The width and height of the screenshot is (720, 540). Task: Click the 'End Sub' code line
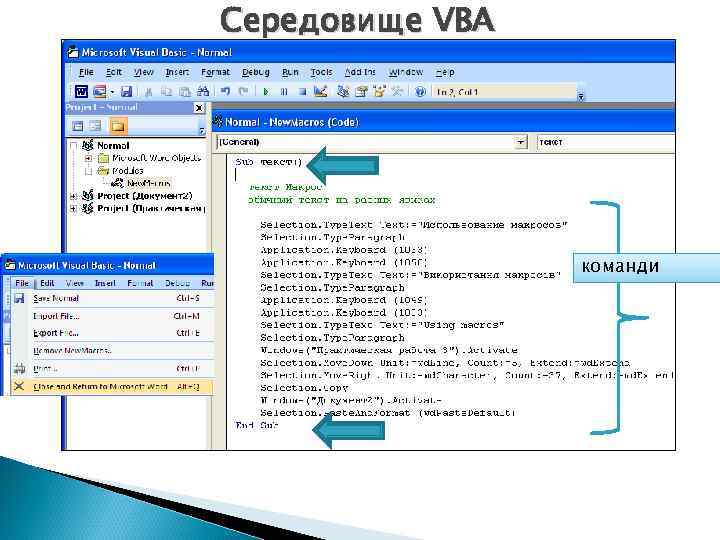256,425
